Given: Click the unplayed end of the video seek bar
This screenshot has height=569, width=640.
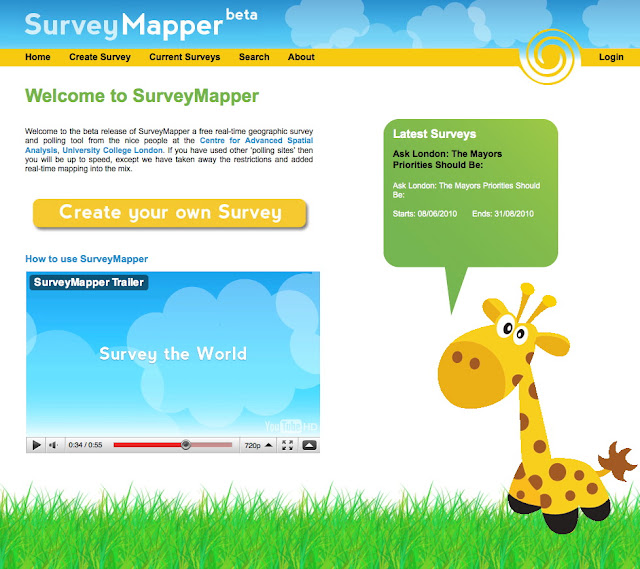Looking at the screenshot, I should tap(211, 445).
